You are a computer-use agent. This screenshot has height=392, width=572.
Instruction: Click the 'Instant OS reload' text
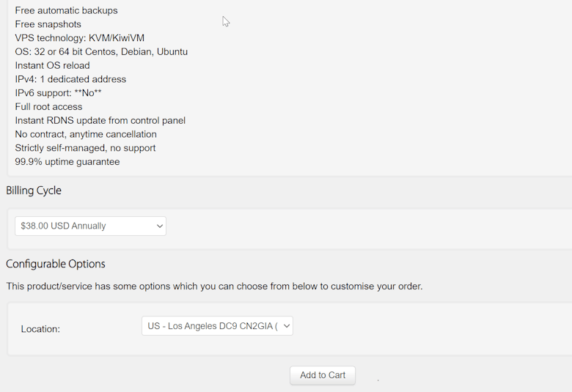52,65
